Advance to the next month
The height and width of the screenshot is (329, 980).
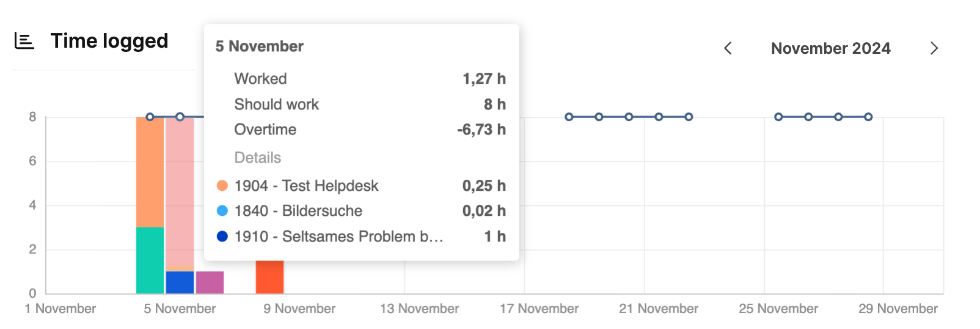[x=934, y=48]
